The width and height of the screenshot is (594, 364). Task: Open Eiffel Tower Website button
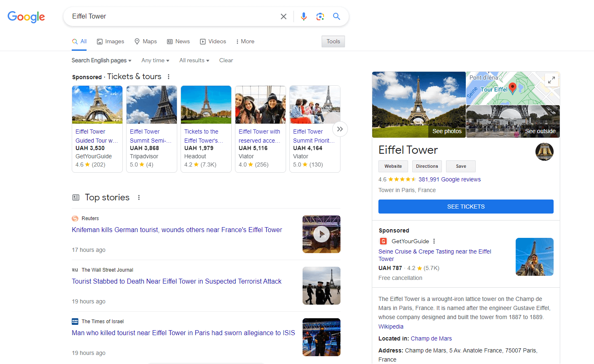(x=393, y=167)
